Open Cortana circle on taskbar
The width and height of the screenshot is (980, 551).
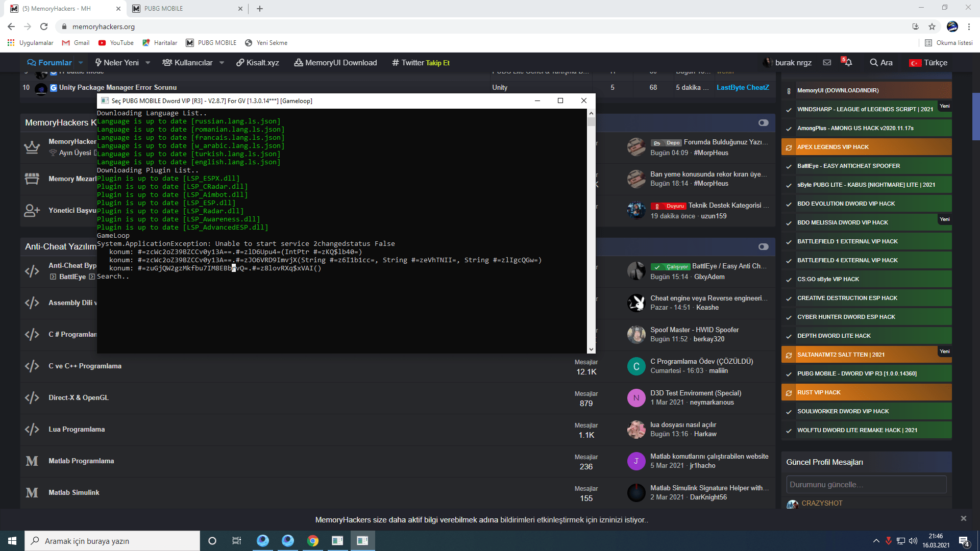pos(212,541)
